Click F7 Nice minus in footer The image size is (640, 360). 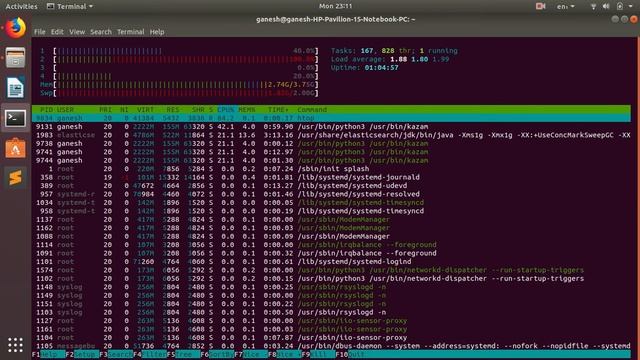click(x=251, y=354)
